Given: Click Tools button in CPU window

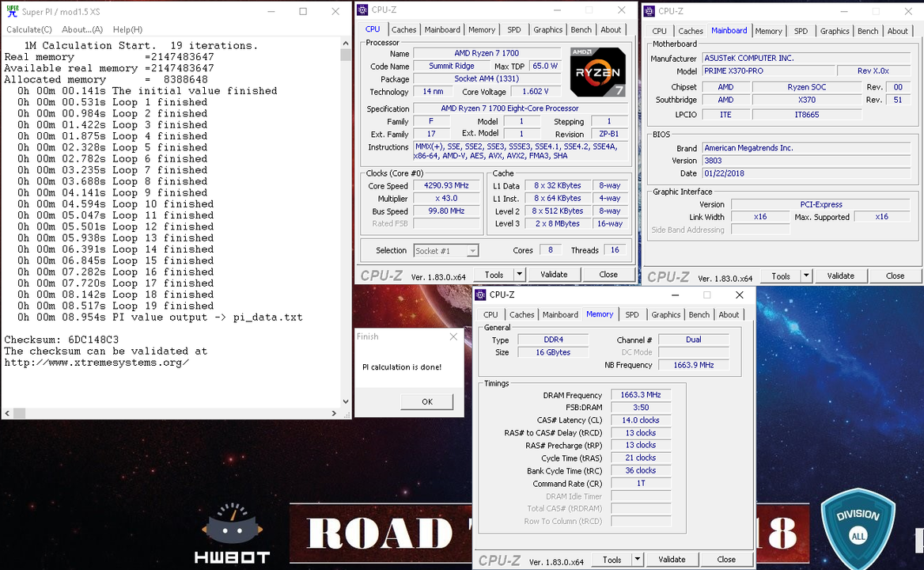Looking at the screenshot, I should pos(494,274).
